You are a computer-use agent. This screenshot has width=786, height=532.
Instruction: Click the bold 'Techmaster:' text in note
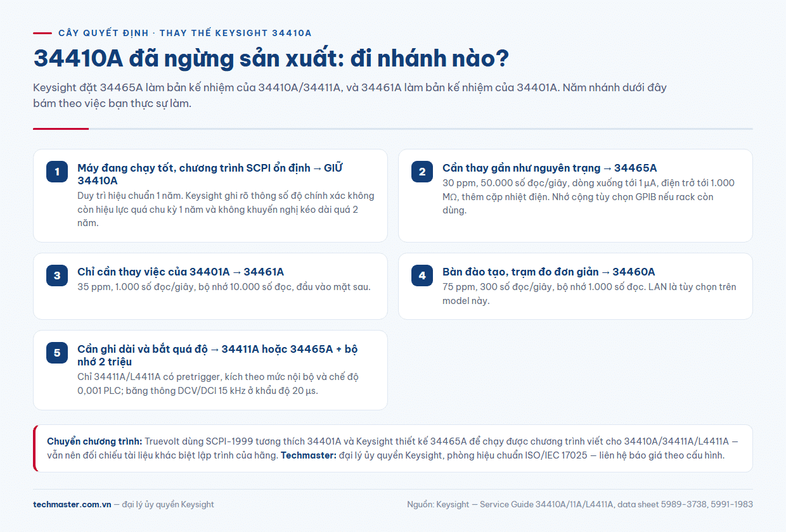[309, 455]
